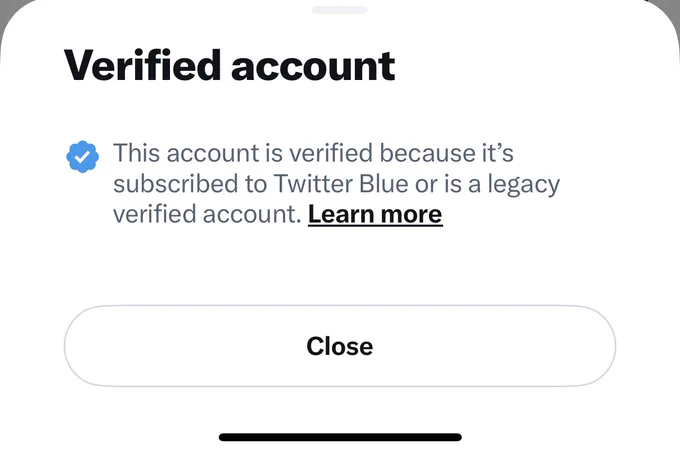This screenshot has height=454, width=680.
Task: Click the word subscribed in the description
Action: [176, 183]
